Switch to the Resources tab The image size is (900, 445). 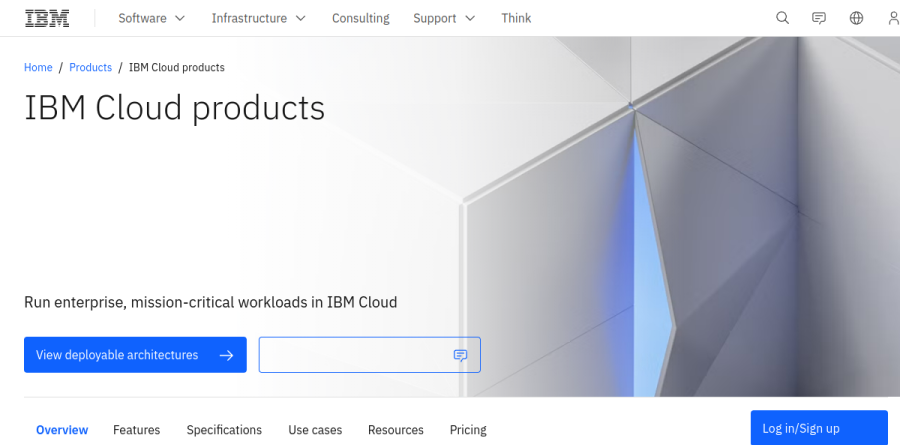point(395,429)
